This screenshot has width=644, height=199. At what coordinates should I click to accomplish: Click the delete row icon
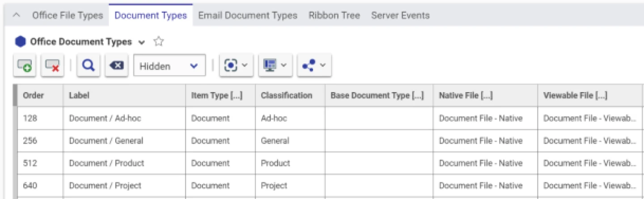52,66
